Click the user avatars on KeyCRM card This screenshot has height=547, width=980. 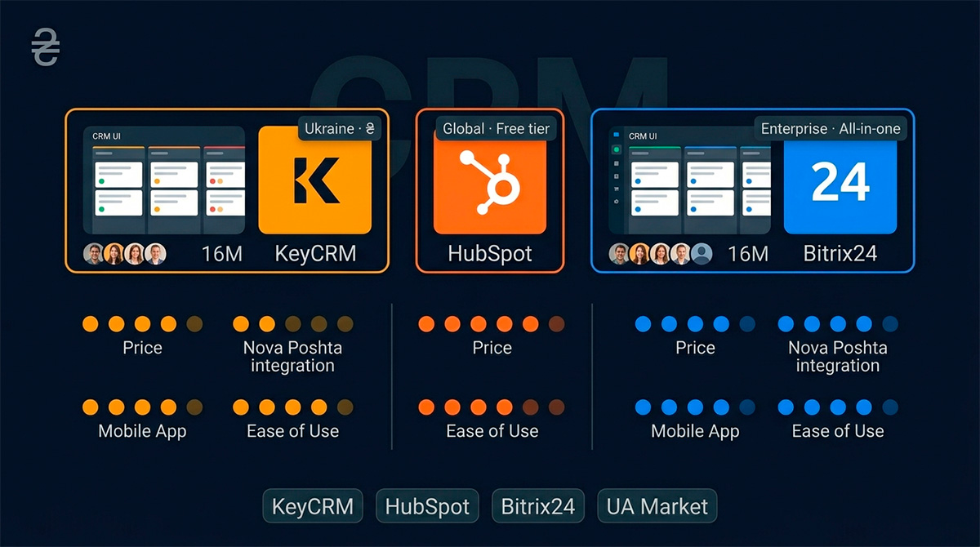coord(125,254)
